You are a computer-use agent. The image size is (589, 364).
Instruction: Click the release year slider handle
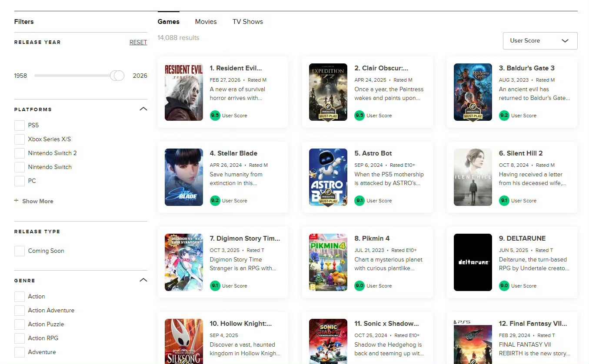[x=117, y=76]
